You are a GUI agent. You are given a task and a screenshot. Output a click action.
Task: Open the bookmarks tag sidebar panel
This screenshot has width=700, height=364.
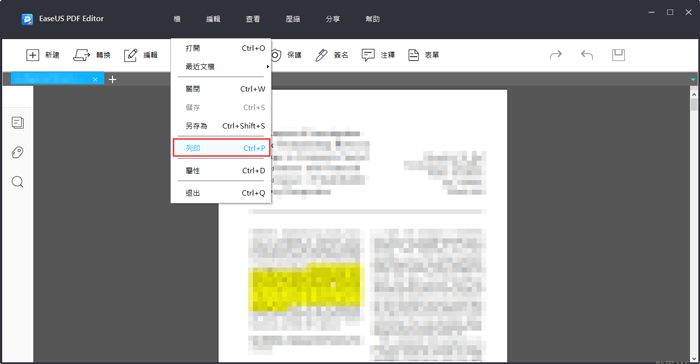tap(17, 152)
